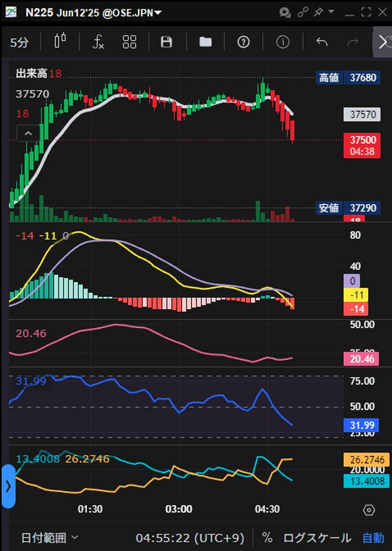Toggle 自動 auto scale mode
The image size is (392, 551).
373,538
